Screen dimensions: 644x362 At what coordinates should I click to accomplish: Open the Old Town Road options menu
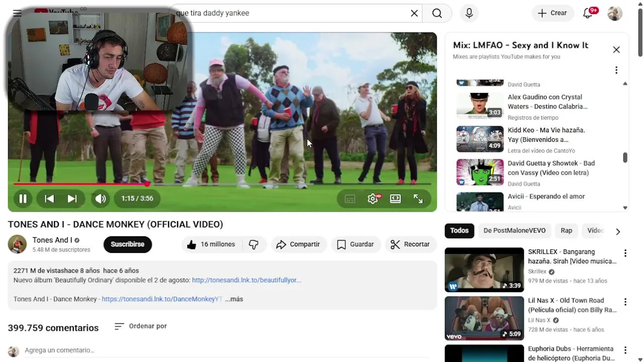625,302
